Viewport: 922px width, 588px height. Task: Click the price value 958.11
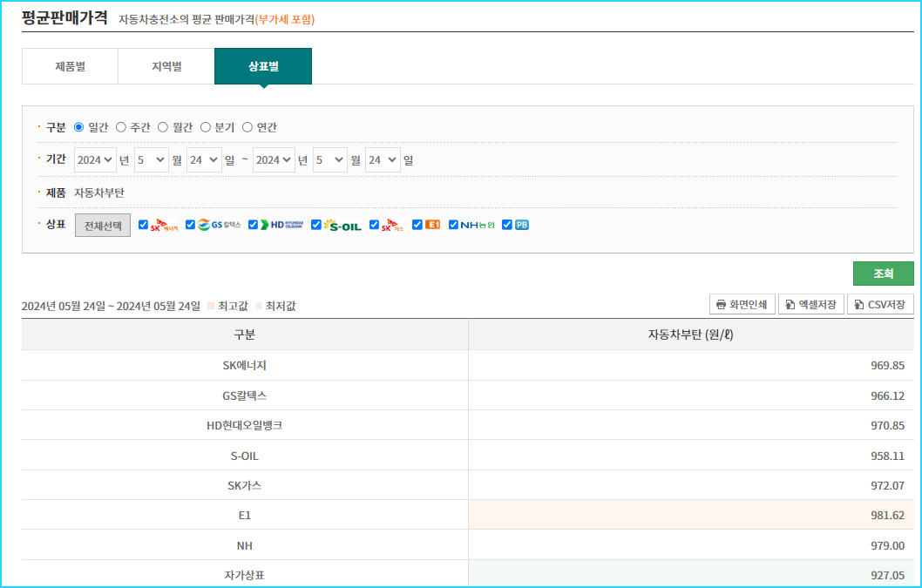click(887, 456)
